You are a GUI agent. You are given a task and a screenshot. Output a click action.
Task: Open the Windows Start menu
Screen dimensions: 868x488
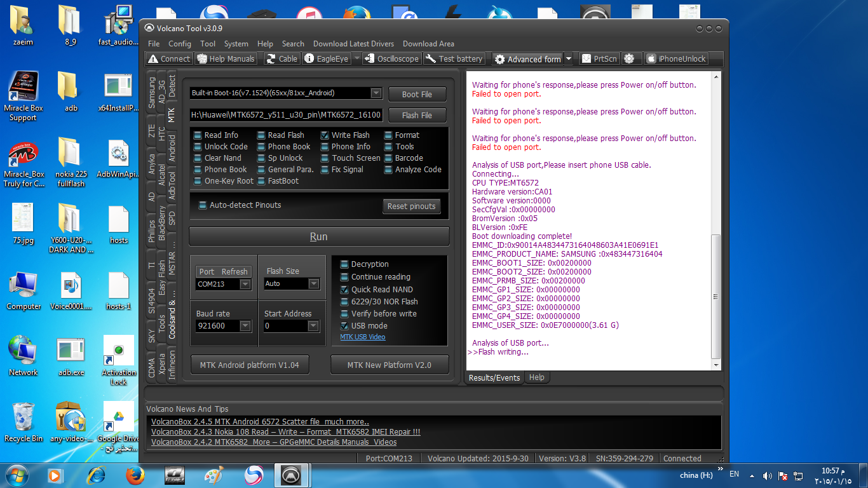click(x=17, y=475)
